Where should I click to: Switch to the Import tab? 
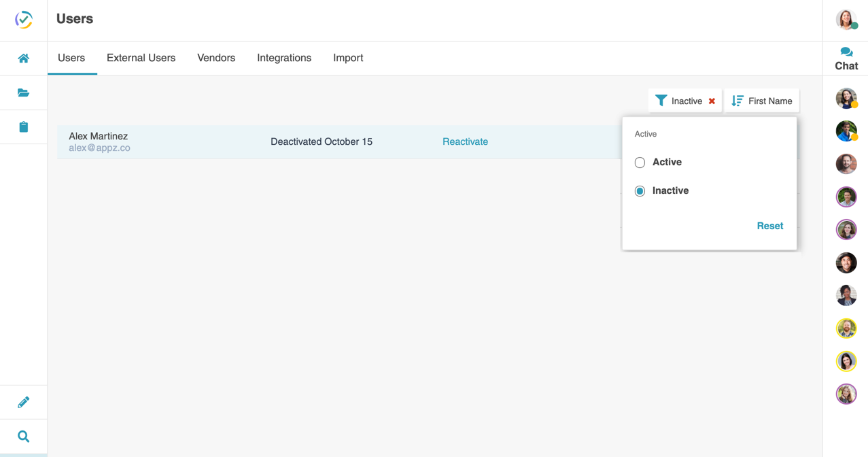coord(347,58)
